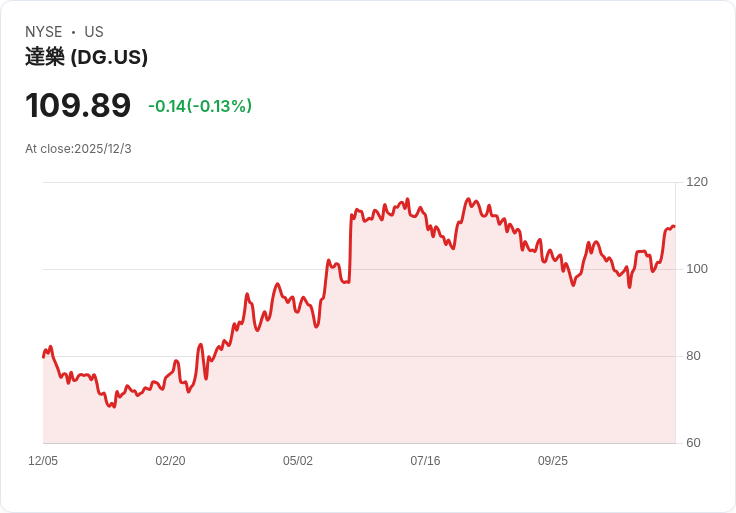Click the 80 y-axis price label

click(x=693, y=356)
